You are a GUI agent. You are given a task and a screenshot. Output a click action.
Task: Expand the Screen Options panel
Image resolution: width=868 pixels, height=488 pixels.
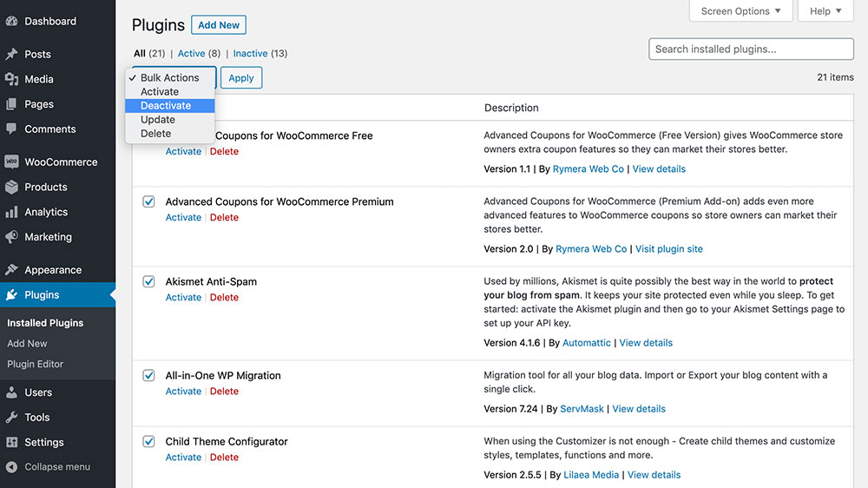point(740,11)
